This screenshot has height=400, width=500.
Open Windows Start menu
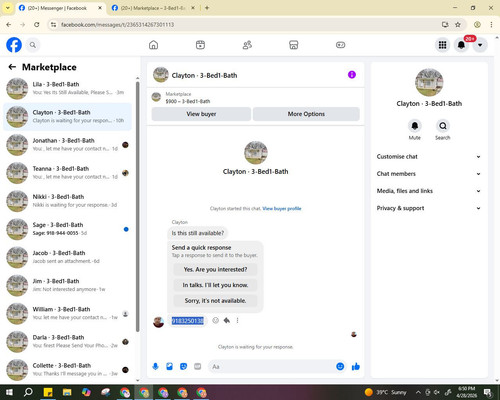point(9,392)
